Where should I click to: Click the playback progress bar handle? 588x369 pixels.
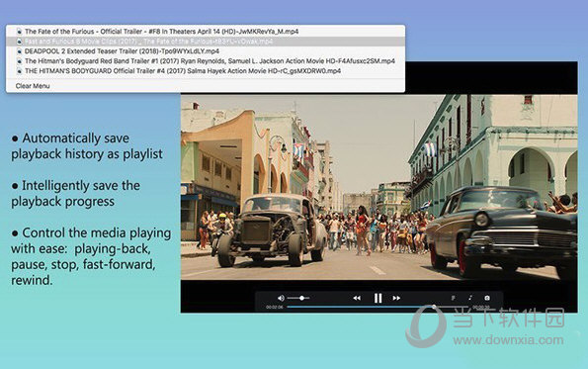(x=434, y=307)
